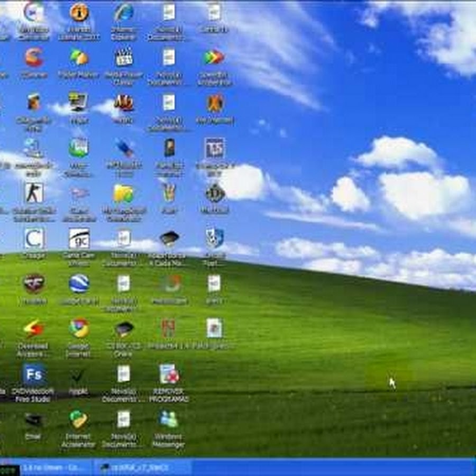
Task: Switch to the first taskbar window button
Action: (56, 468)
